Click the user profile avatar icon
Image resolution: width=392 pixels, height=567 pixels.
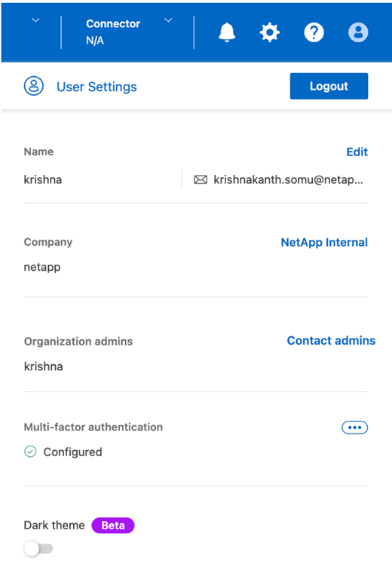pyautogui.click(x=358, y=32)
